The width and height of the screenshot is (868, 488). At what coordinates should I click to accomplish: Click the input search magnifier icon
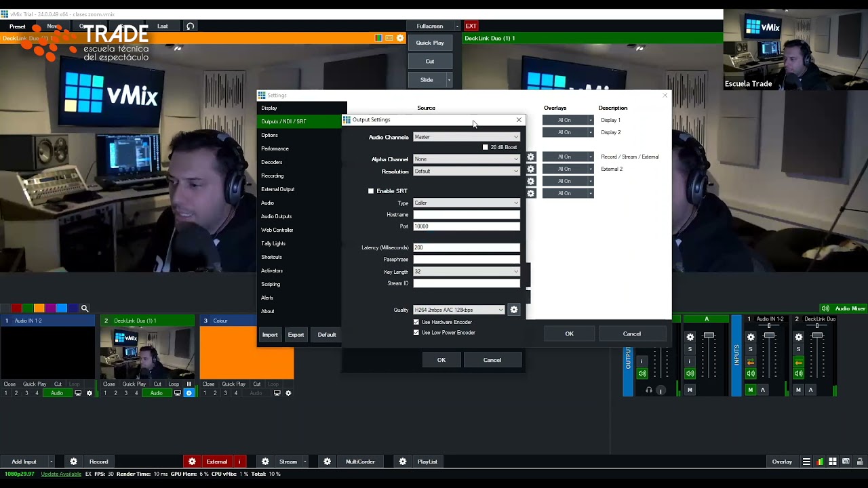click(85, 308)
